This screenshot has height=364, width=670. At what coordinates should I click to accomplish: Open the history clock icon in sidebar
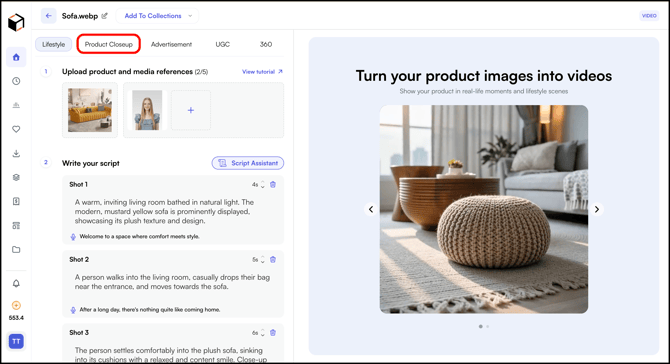tap(16, 81)
